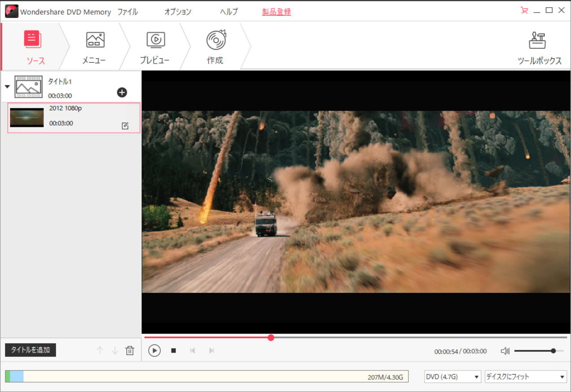Open the 製品登録 registration link
571x392 pixels.
pos(276,12)
